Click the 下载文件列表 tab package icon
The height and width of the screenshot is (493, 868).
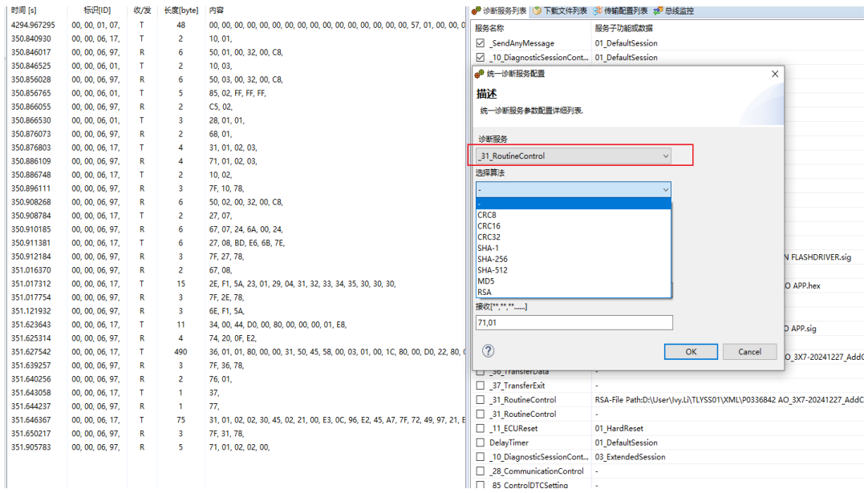coord(537,11)
